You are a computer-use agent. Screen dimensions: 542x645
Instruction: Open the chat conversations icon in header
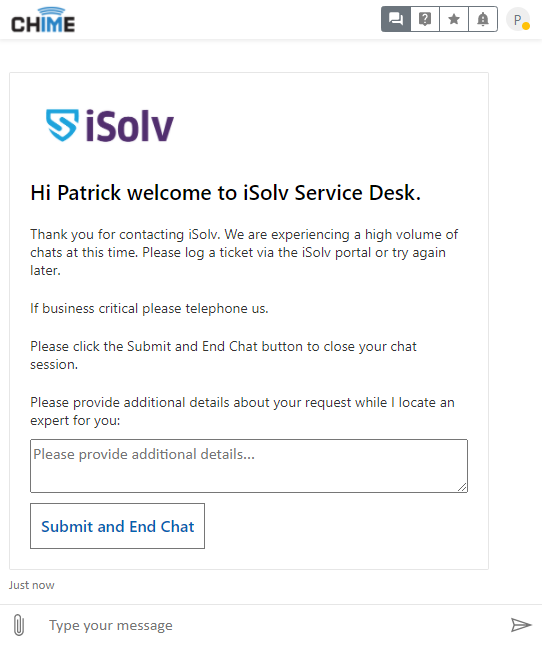[396, 19]
